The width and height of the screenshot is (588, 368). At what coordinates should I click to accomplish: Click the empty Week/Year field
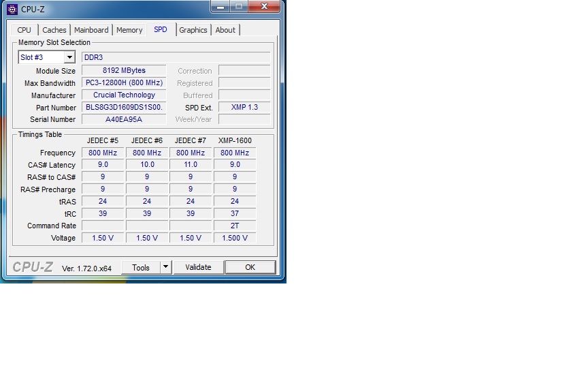tap(244, 119)
